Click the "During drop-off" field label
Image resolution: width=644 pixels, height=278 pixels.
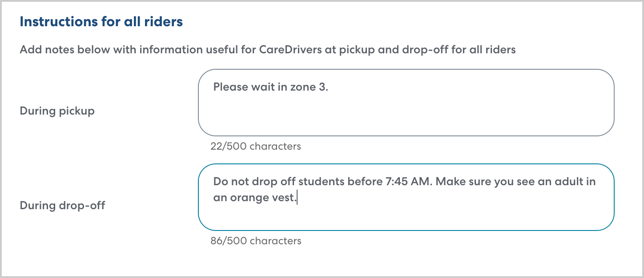tap(62, 206)
